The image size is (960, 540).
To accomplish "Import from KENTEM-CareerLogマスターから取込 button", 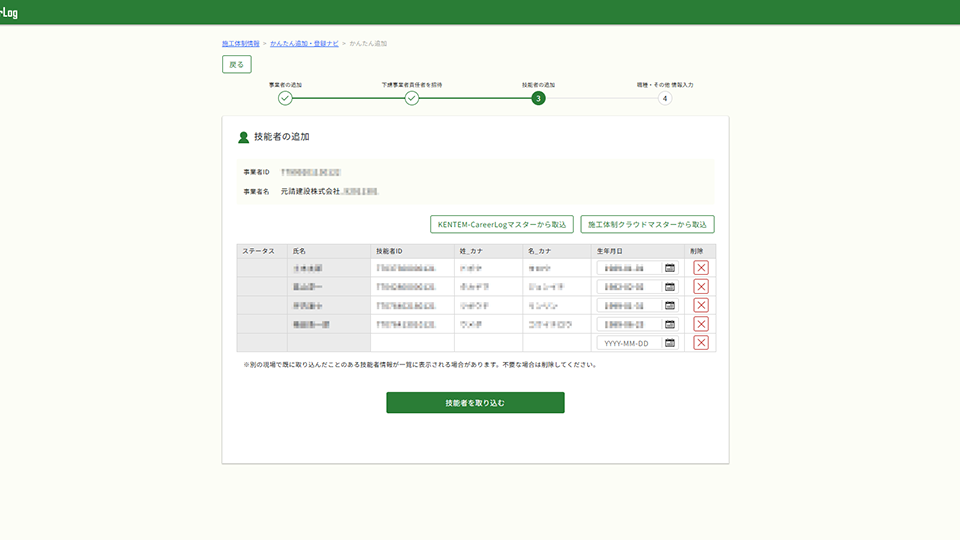I will pyautogui.click(x=501, y=224).
